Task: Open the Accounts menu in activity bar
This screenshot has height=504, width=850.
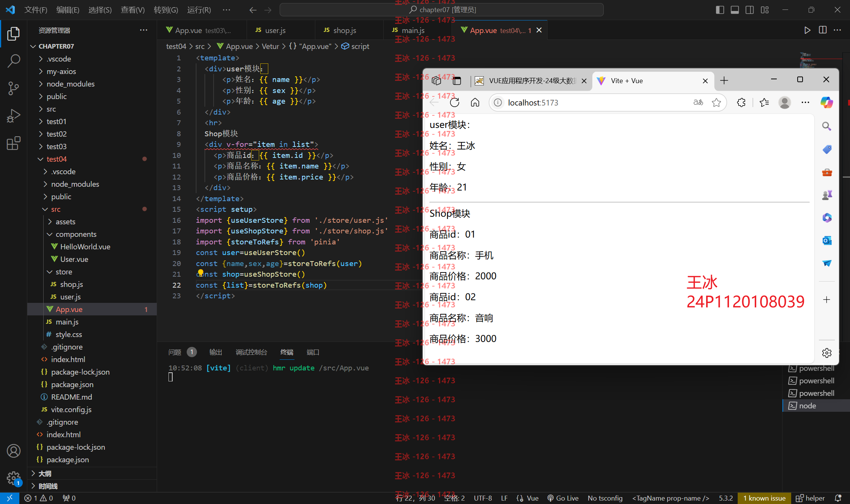Action: tap(13, 451)
